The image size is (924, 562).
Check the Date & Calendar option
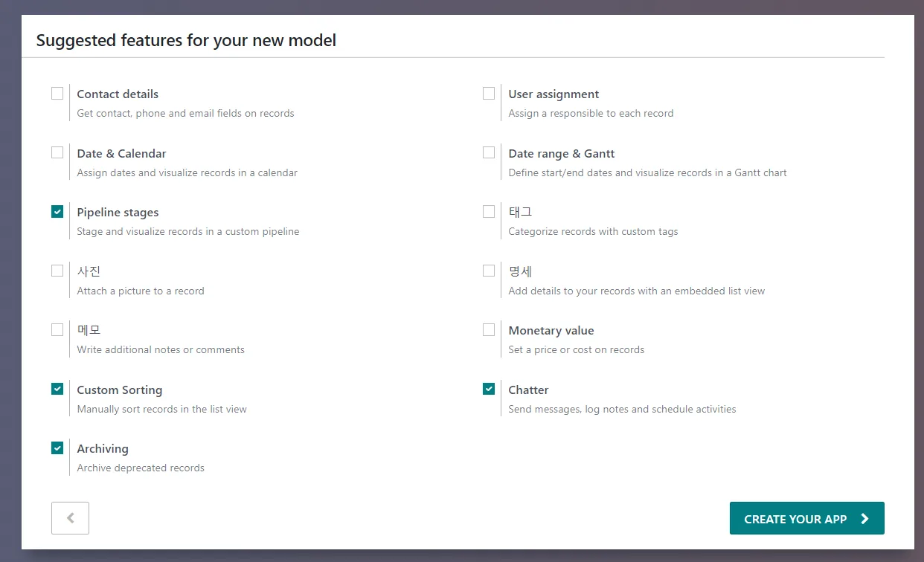(57, 152)
